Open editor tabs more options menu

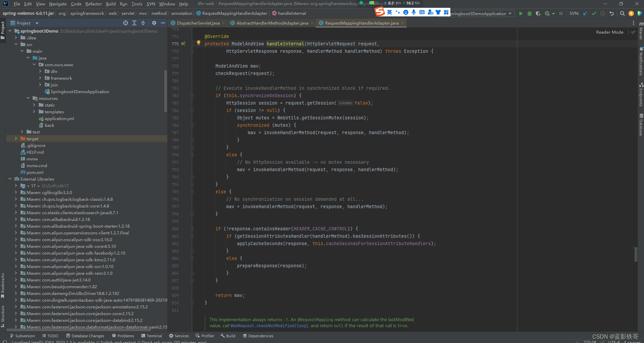point(634,23)
